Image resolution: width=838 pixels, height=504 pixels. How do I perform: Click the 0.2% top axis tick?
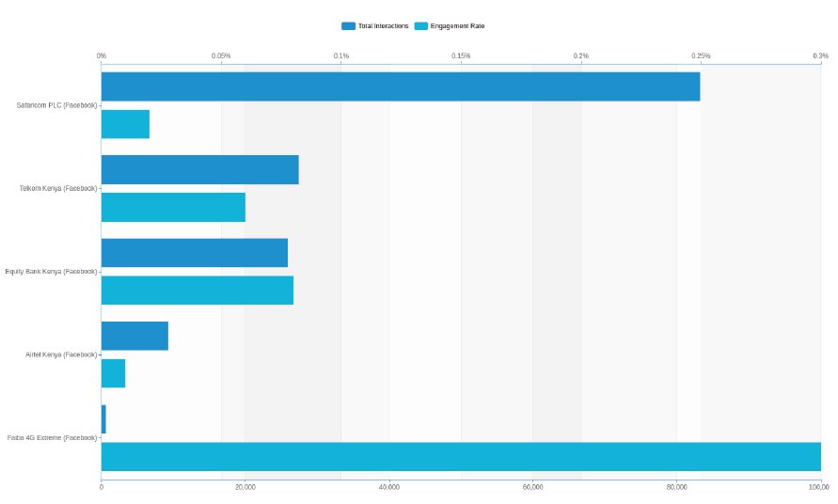pyautogui.click(x=581, y=55)
